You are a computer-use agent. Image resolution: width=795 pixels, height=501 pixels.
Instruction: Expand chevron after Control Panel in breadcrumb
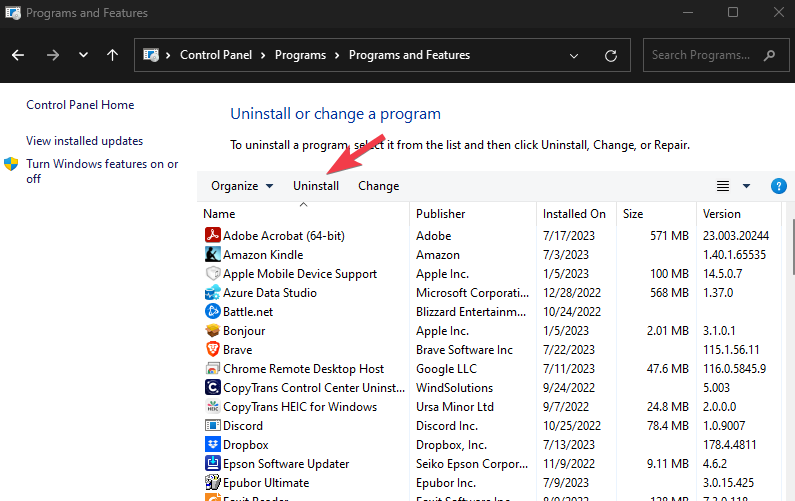click(x=263, y=55)
